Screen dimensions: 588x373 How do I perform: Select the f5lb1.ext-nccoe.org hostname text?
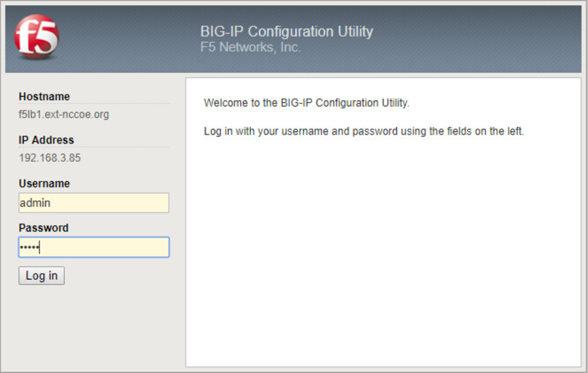click(x=64, y=115)
